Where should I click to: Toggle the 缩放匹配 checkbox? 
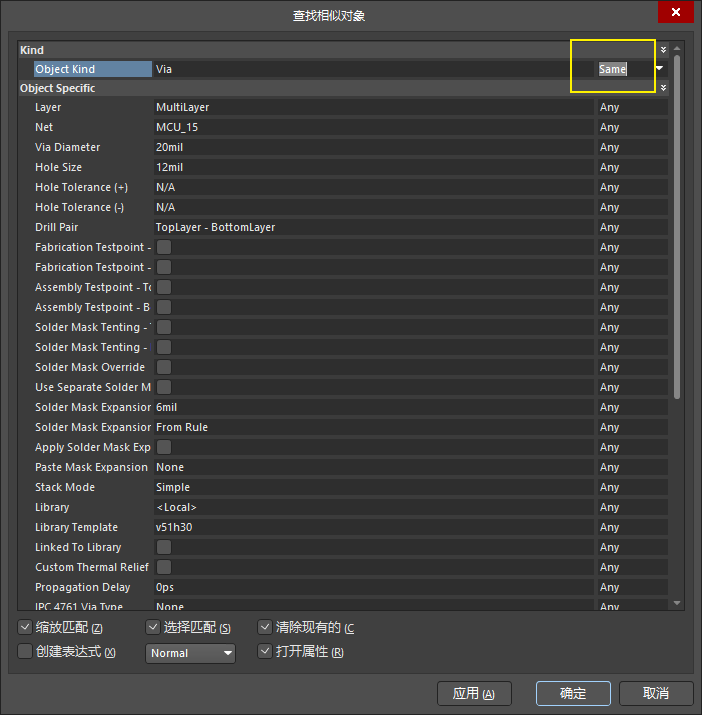pyautogui.click(x=25, y=628)
